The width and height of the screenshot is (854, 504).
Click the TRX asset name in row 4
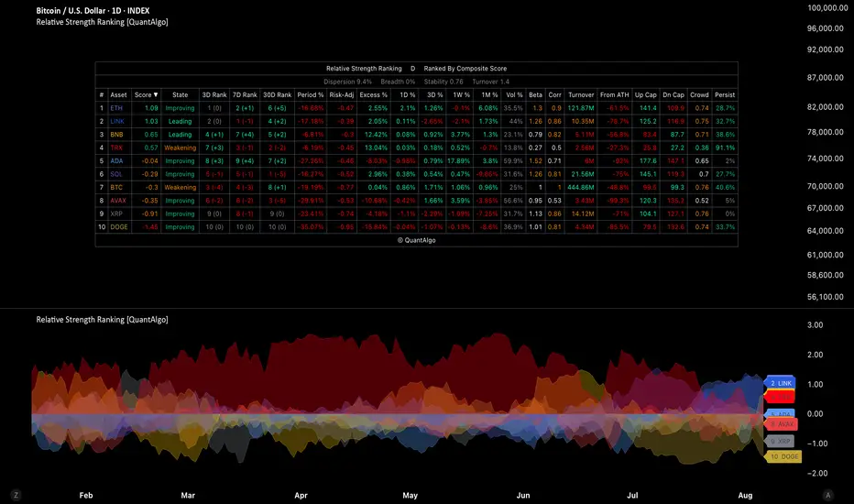[116, 148]
